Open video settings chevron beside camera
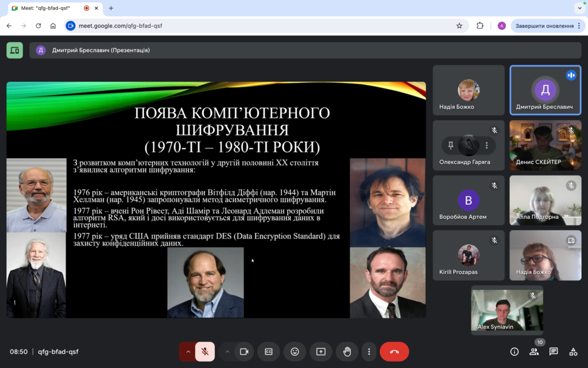The height and width of the screenshot is (368, 588). [x=227, y=351]
